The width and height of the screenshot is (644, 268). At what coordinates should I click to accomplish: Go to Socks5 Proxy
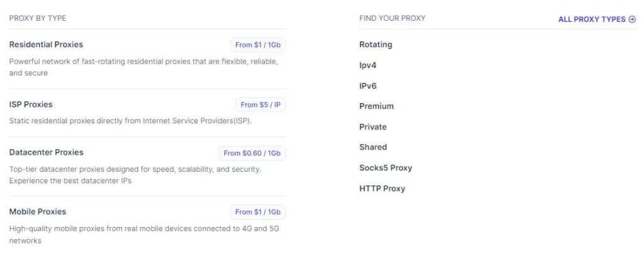click(x=386, y=168)
